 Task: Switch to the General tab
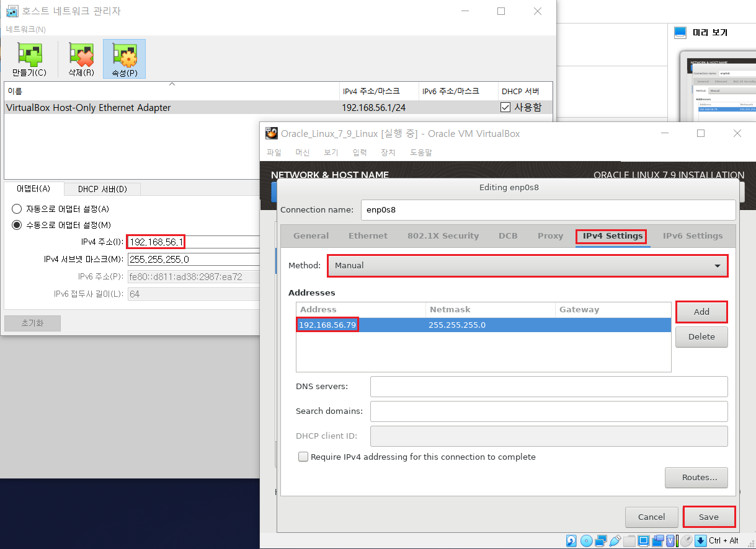point(311,236)
